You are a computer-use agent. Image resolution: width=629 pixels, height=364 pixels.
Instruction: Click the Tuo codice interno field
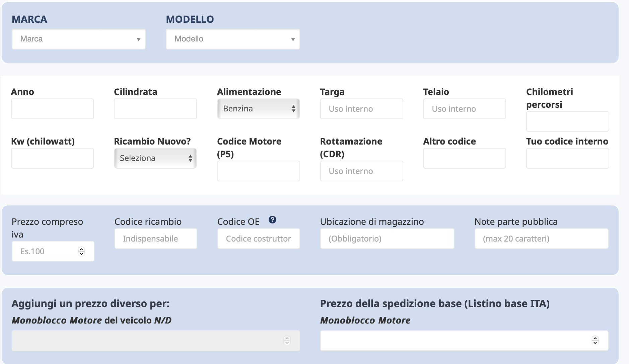[567, 158]
